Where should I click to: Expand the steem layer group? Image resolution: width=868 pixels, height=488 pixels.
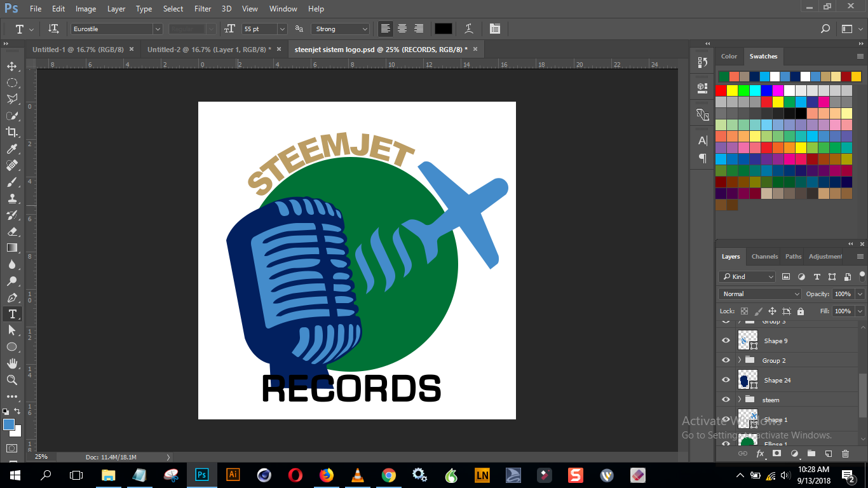pyautogui.click(x=740, y=400)
